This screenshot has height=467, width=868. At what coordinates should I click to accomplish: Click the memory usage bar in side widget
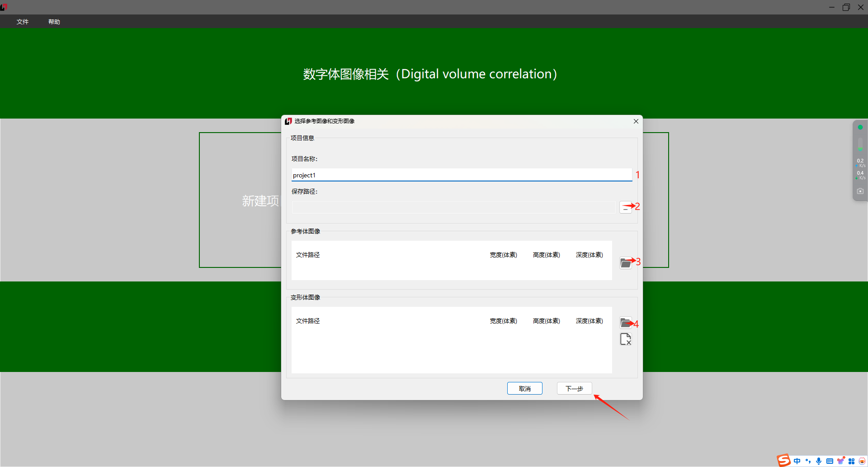pyautogui.click(x=860, y=144)
